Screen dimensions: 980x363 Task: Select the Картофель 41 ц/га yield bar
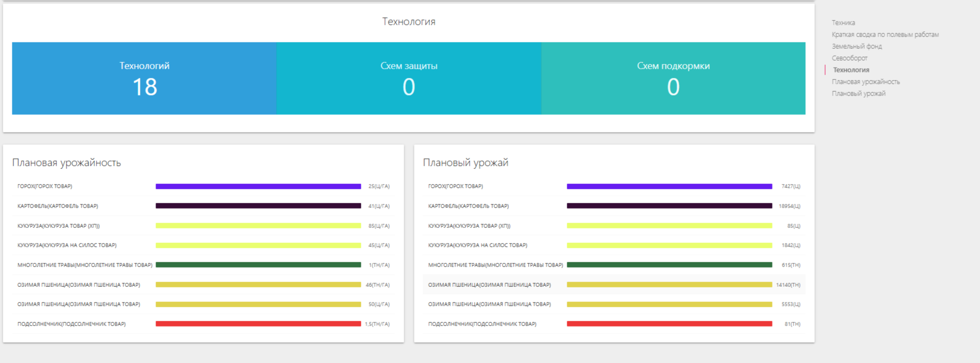pos(258,206)
